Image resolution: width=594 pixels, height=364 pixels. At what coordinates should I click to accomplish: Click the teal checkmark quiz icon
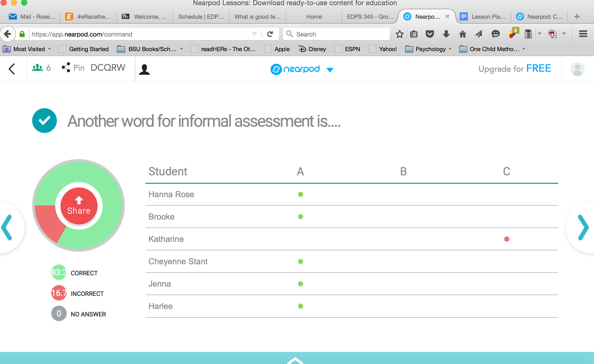45,121
